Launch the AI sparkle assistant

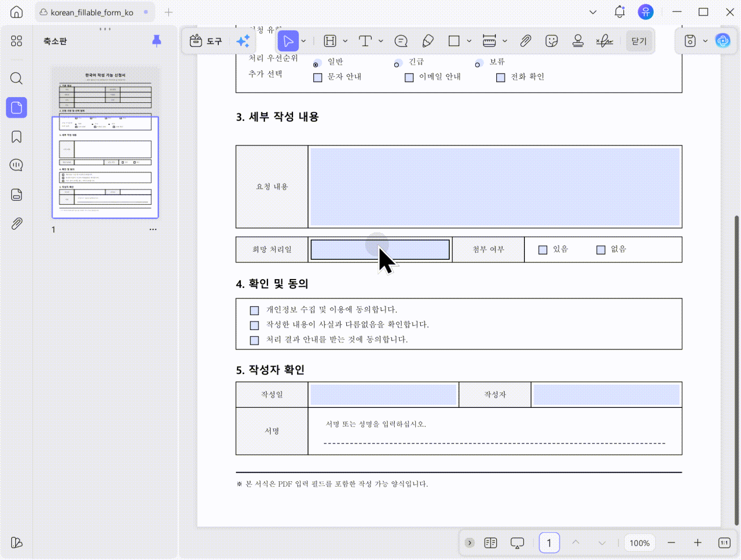[243, 41]
